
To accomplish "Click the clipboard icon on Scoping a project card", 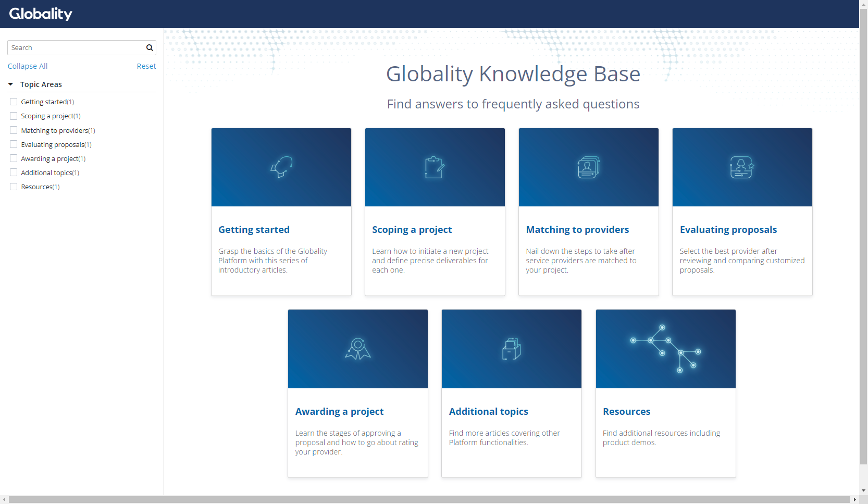I will click(x=435, y=167).
